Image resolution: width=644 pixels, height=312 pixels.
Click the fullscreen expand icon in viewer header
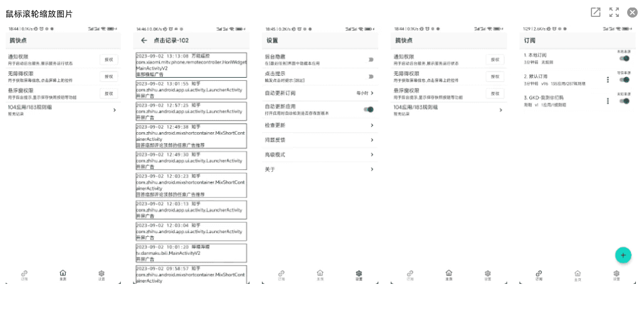[x=614, y=13]
